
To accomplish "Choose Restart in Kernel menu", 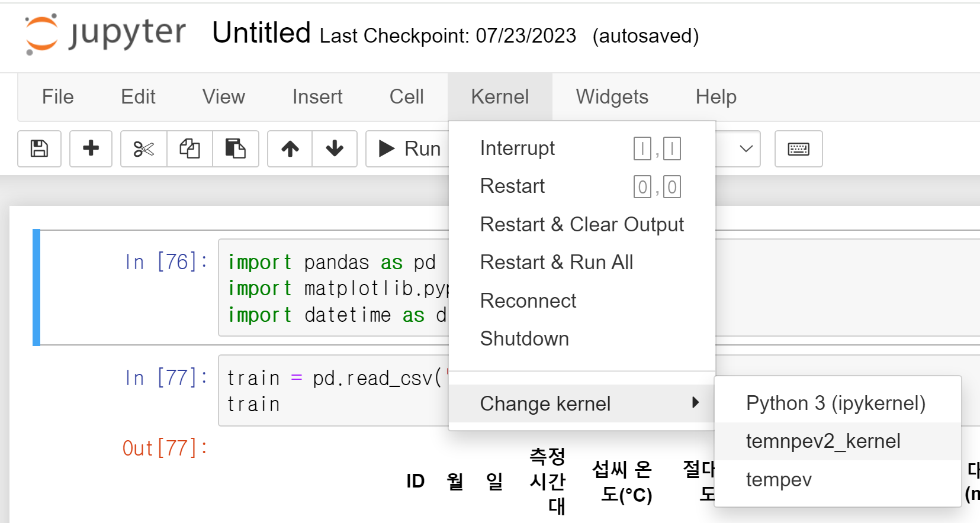I will [x=582, y=186].
